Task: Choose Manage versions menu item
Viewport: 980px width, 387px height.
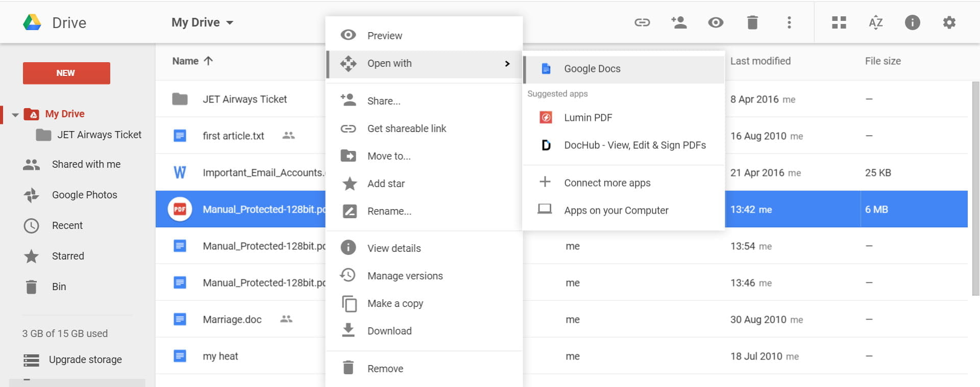Action: pos(424,276)
